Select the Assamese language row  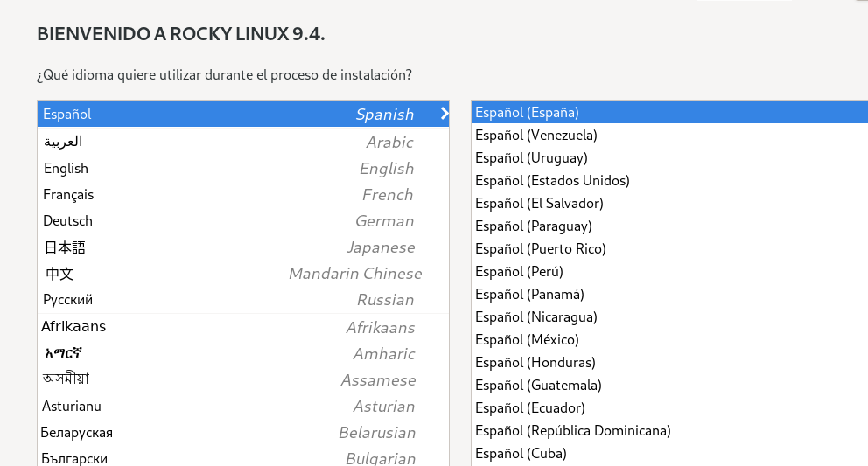click(243, 379)
